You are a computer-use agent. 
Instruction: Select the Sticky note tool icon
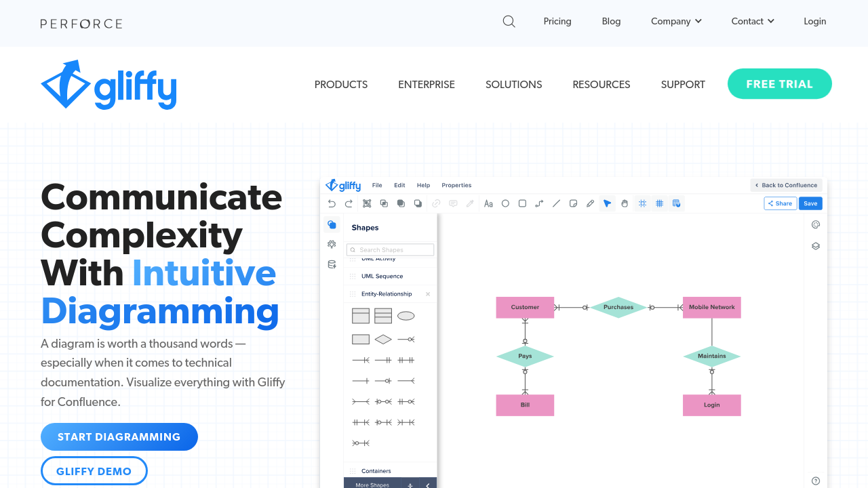pyautogui.click(x=573, y=203)
